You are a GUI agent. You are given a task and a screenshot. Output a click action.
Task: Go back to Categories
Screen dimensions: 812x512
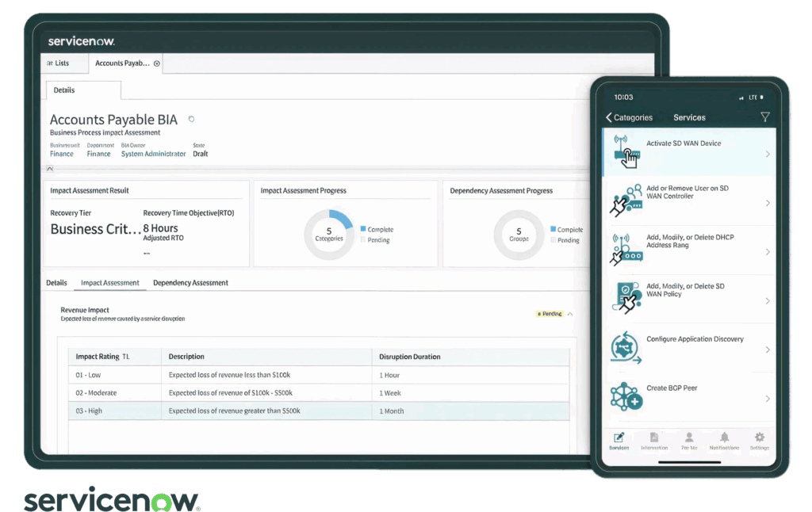tap(629, 117)
